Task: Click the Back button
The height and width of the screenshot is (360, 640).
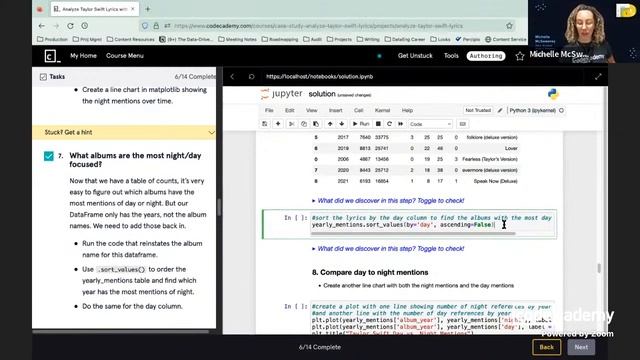Action: point(547,347)
